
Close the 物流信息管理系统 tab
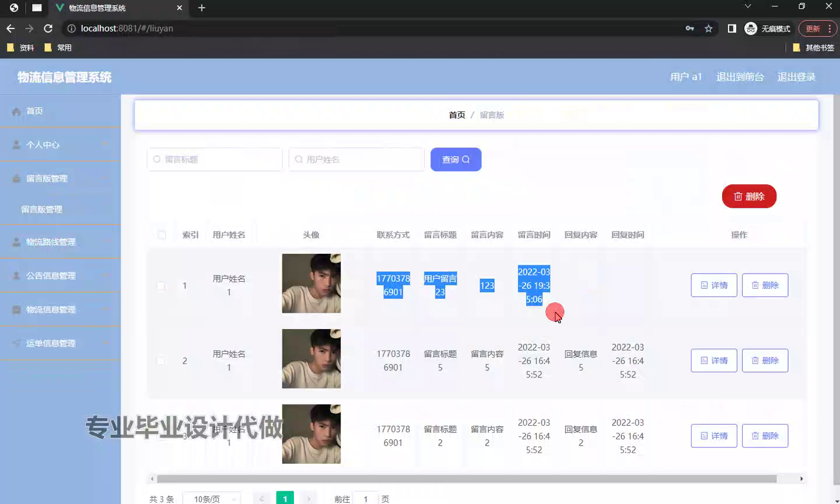point(180,8)
